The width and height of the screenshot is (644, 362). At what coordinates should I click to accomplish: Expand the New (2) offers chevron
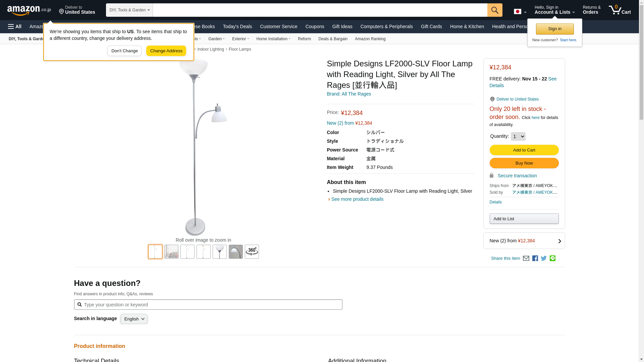[x=559, y=241]
